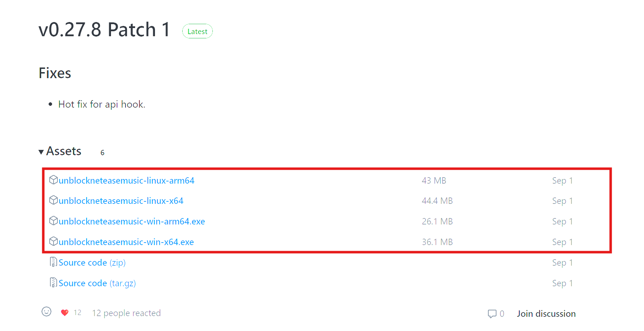The image size is (644, 331).
Task: Download Source code (tar.gz)
Action: click(97, 283)
